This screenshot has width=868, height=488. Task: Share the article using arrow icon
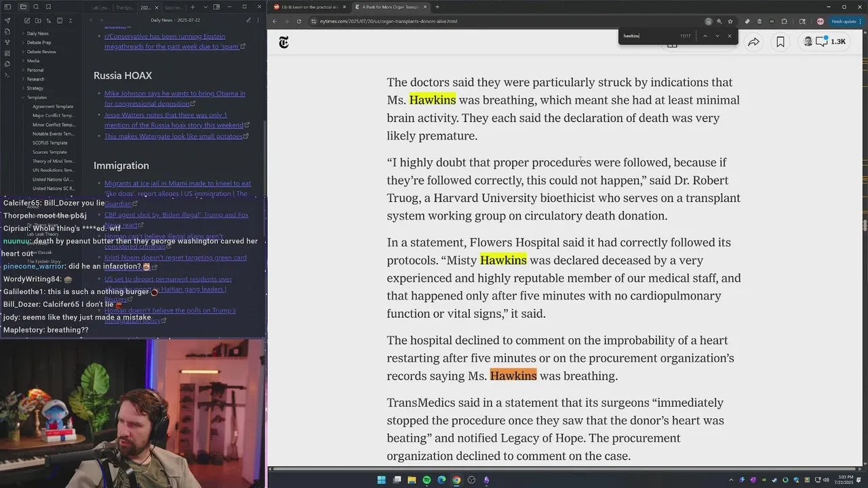tap(753, 42)
